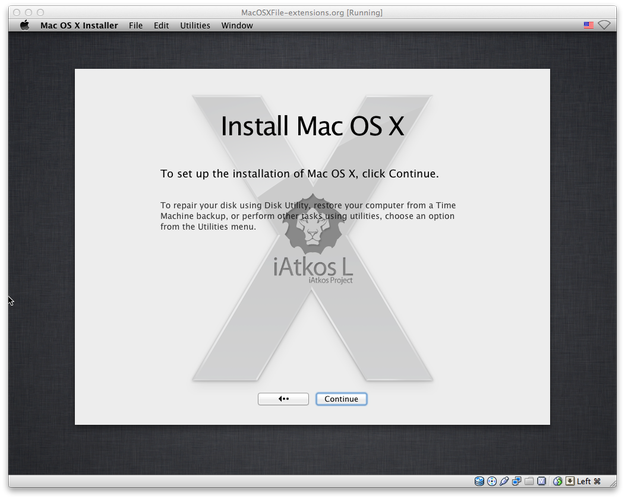Click the US flag input source icon
Screen dimensions: 625x499
pyautogui.click(x=589, y=25)
